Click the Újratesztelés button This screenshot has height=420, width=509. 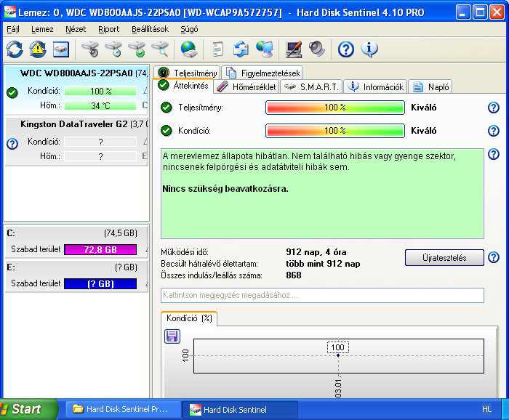tap(444, 258)
